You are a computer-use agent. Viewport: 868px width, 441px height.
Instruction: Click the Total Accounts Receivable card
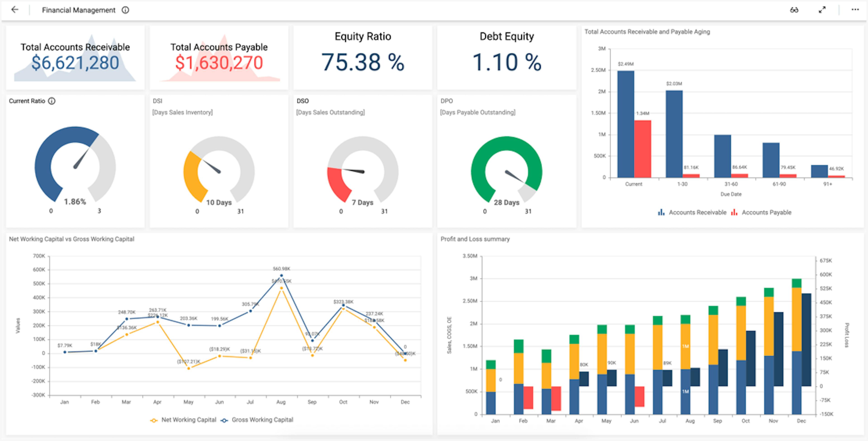pyautogui.click(x=75, y=57)
